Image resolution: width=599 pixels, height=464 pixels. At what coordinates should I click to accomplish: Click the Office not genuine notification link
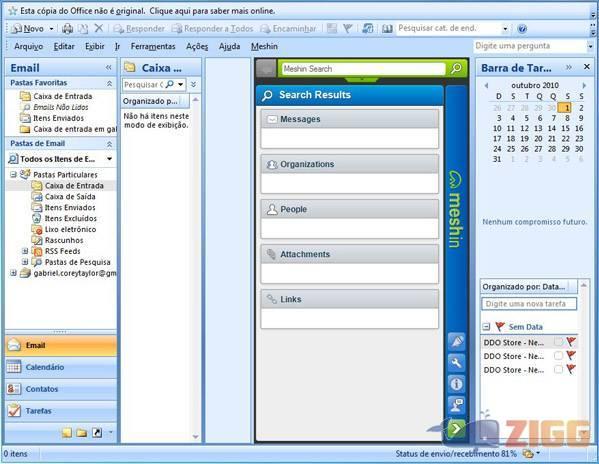pos(147,11)
